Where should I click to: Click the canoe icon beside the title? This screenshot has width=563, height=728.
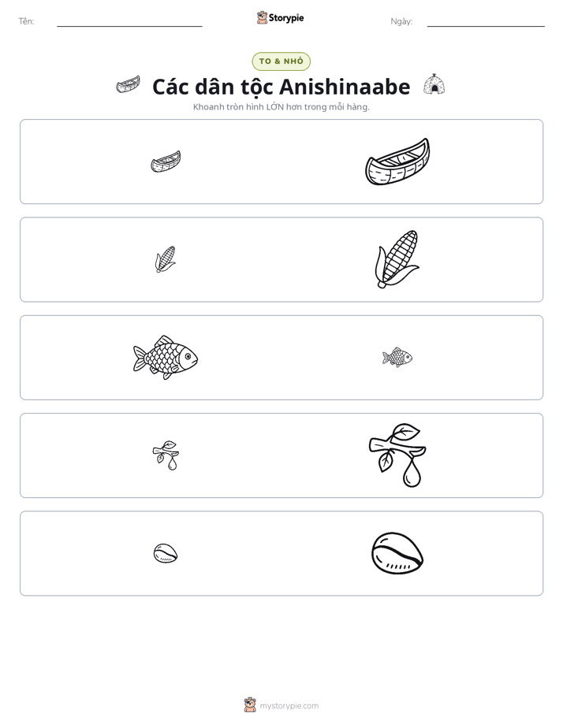coord(129,85)
